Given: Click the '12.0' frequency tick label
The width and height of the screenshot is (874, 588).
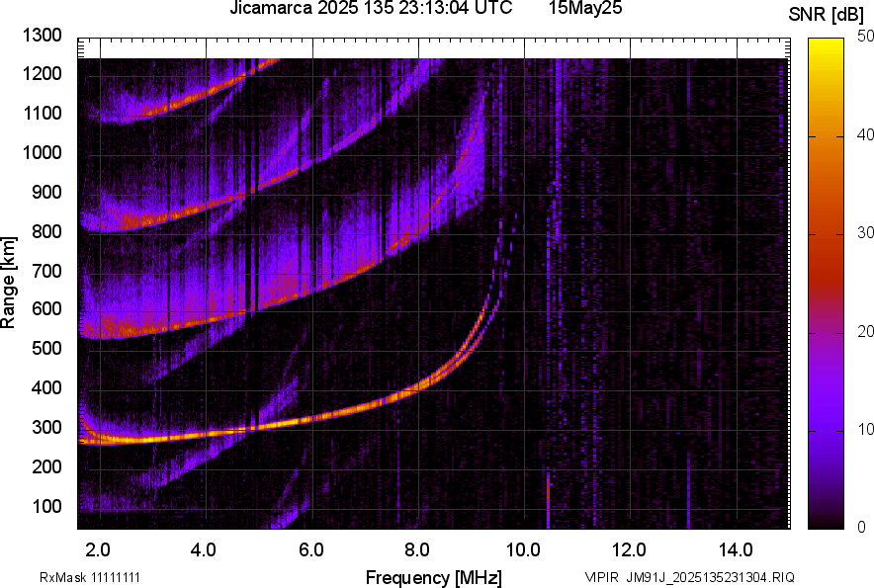Looking at the screenshot, I should 630,550.
